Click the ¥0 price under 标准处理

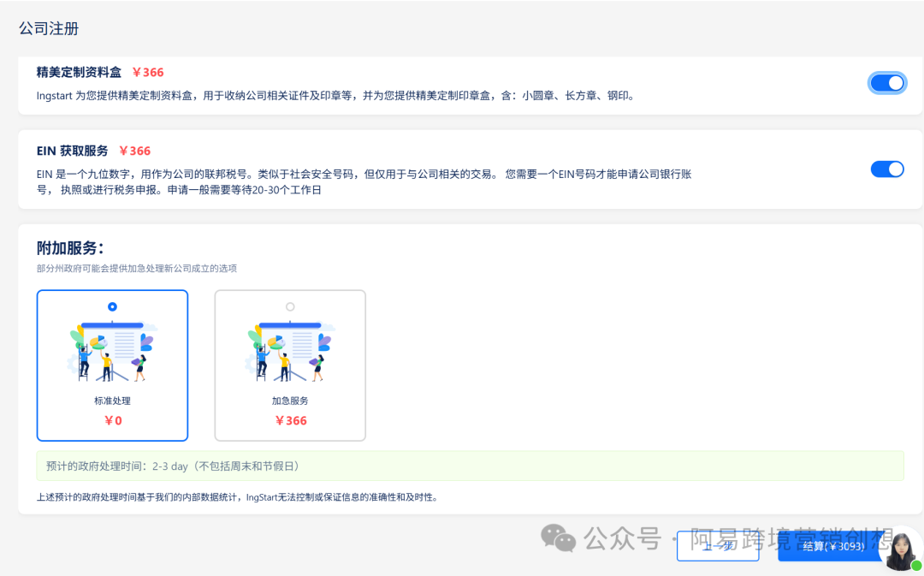[112, 420]
